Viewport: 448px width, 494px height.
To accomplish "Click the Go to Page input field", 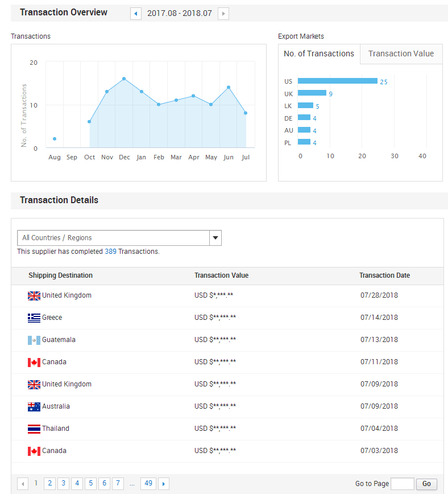I will 403,484.
